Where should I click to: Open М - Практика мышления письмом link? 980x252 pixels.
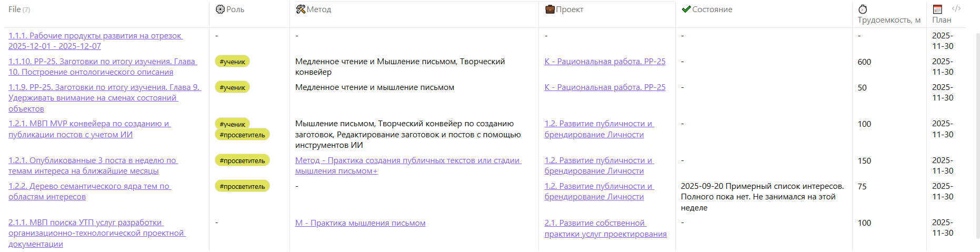point(360,223)
